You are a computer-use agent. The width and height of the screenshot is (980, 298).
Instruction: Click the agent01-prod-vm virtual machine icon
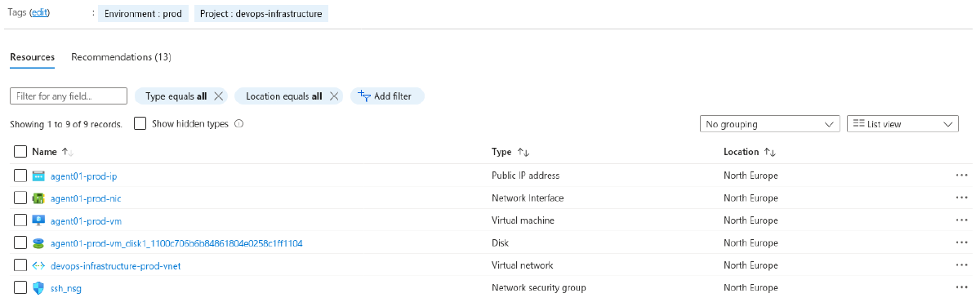pyautogui.click(x=38, y=220)
